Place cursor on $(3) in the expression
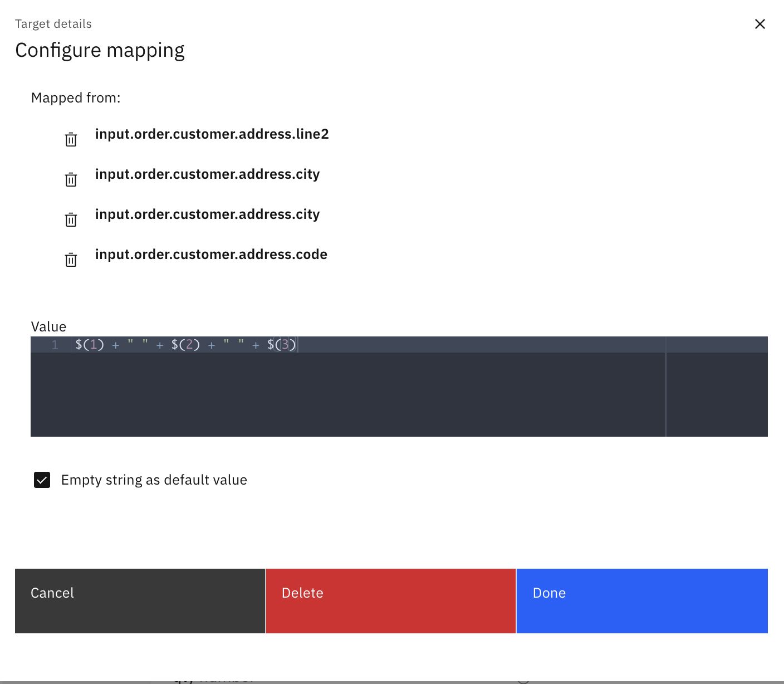This screenshot has width=784, height=684. (x=281, y=345)
